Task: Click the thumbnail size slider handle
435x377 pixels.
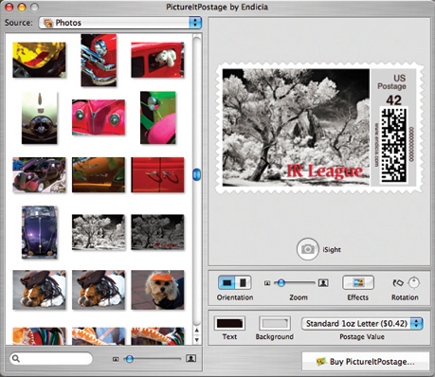Action: [129, 359]
